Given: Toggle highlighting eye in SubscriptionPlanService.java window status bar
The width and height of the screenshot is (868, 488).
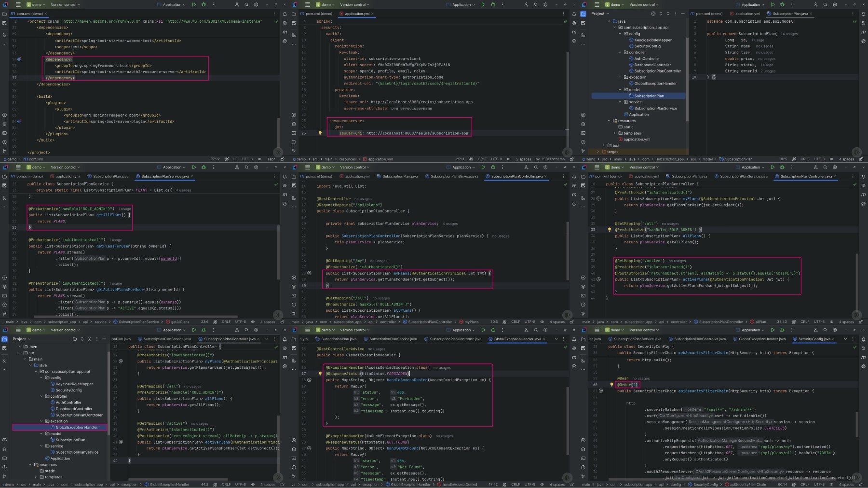Looking at the screenshot, I should [x=253, y=321].
